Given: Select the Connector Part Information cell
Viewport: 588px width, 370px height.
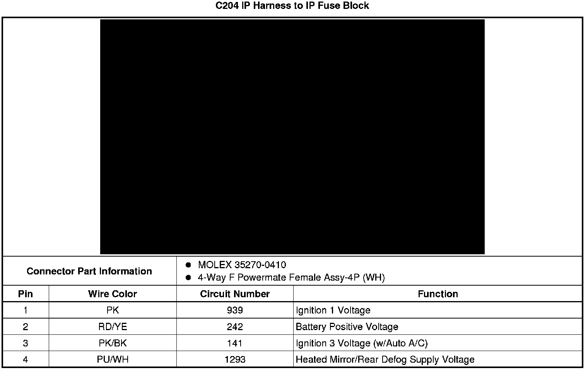Looking at the screenshot, I should point(89,271).
